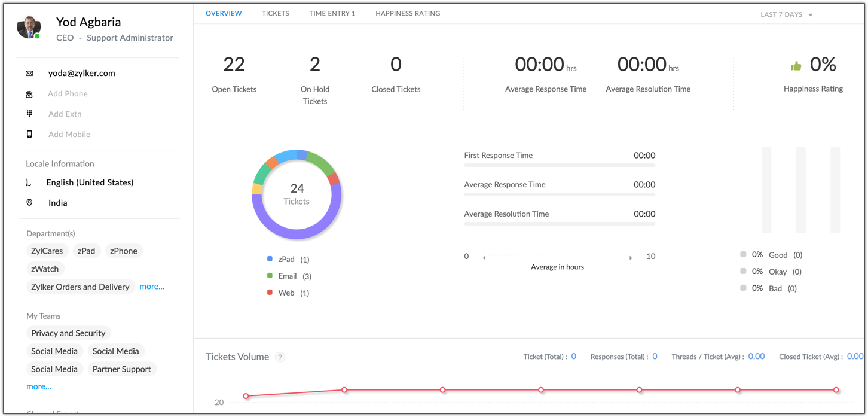Click Add Phone field
Viewport: 868px width, 417px height.
pos(68,94)
